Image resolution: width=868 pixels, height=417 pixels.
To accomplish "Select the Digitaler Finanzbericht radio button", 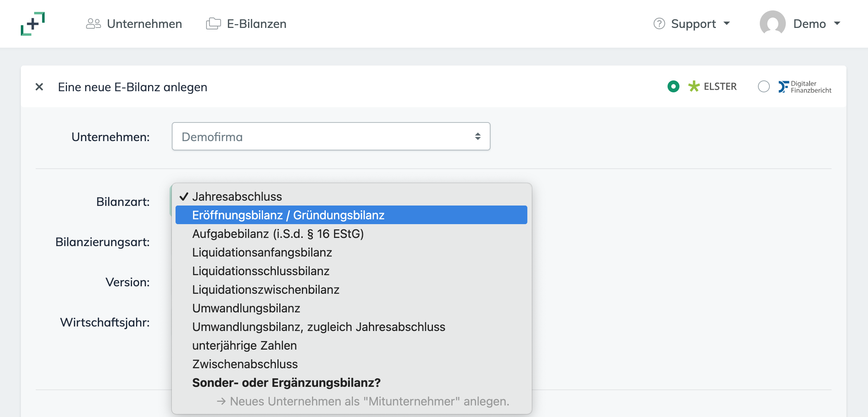I will [x=764, y=86].
